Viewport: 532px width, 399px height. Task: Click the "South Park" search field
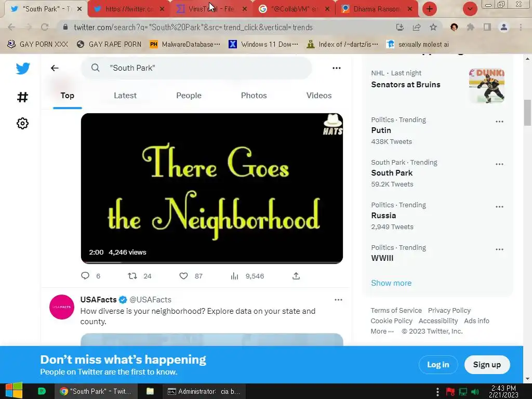click(196, 68)
